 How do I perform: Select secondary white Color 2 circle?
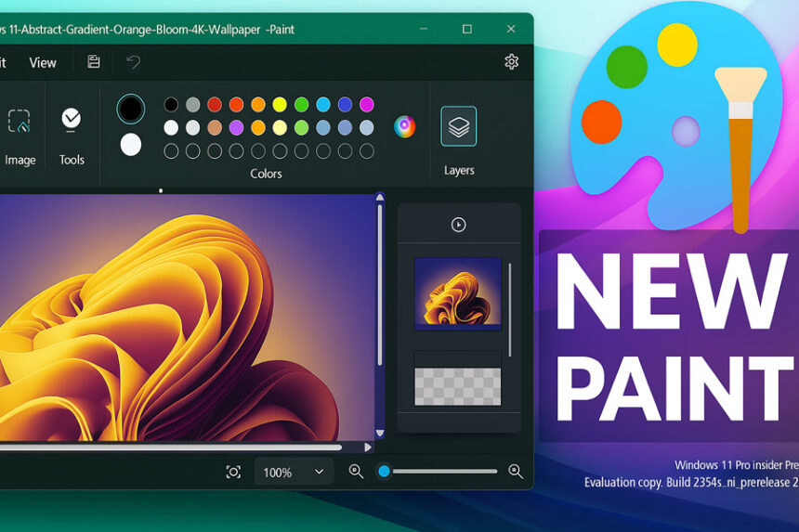tap(130, 145)
